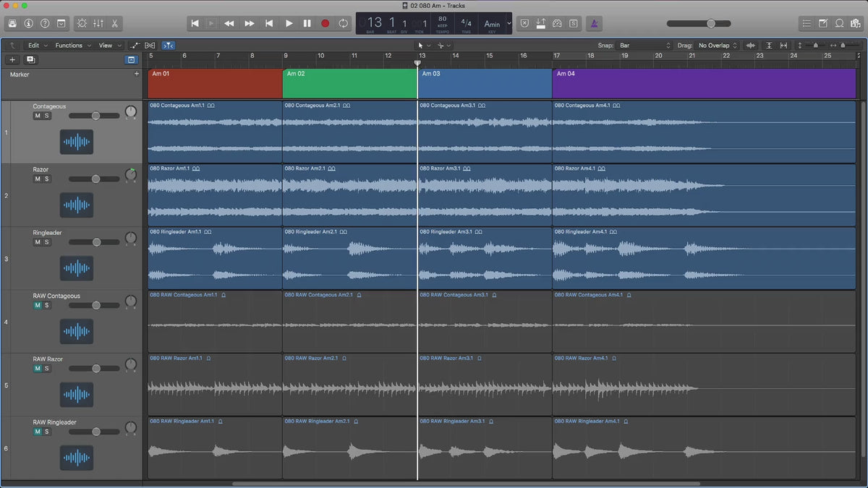The image size is (868, 488).
Task: Open the Snap dropdown set to Bar
Action: (644, 46)
